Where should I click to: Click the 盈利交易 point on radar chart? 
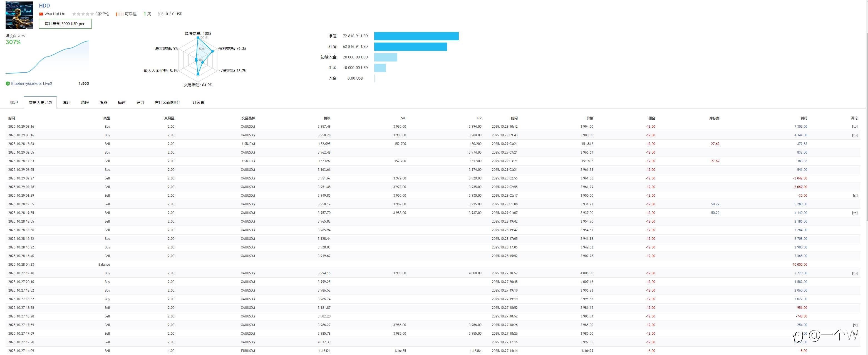click(213, 51)
